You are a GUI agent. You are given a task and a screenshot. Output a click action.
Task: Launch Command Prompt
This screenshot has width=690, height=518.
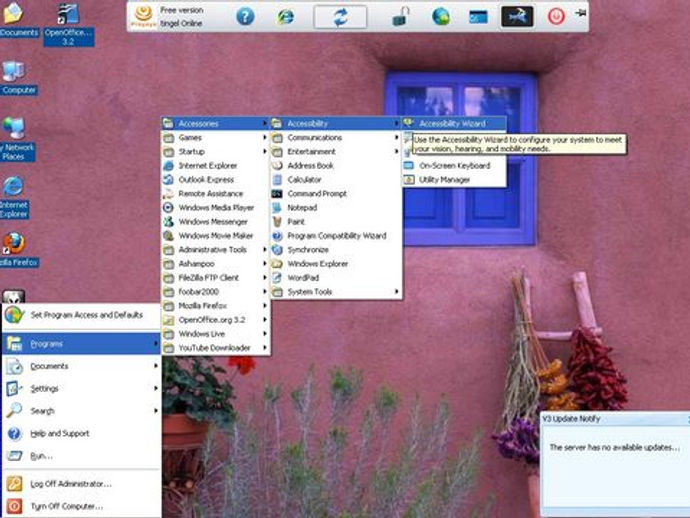[336, 194]
